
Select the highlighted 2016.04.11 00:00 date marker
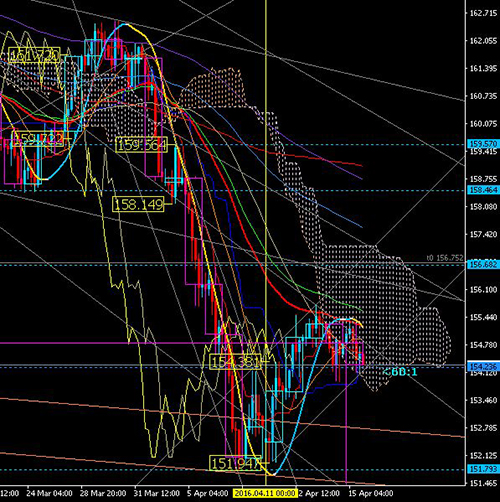click(265, 493)
